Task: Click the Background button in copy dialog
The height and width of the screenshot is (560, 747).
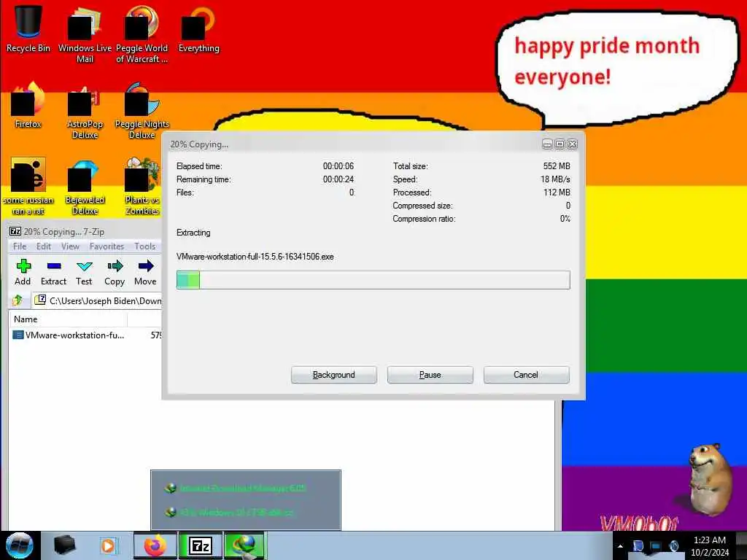Action: 334,375
